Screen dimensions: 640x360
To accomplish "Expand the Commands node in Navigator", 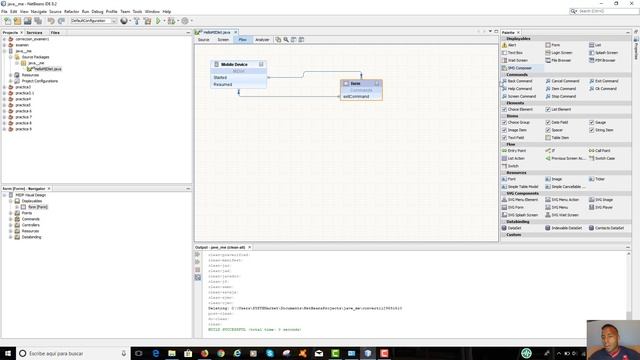I will (11, 219).
